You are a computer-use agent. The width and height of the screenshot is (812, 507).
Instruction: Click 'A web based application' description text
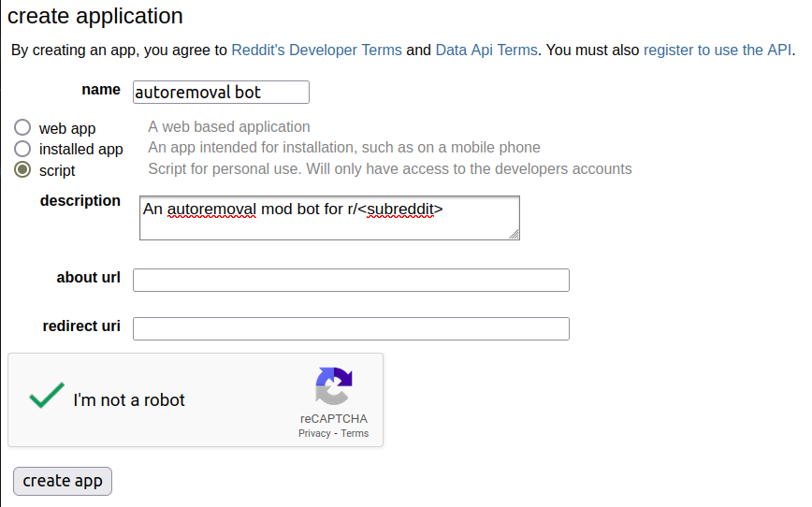(229, 127)
